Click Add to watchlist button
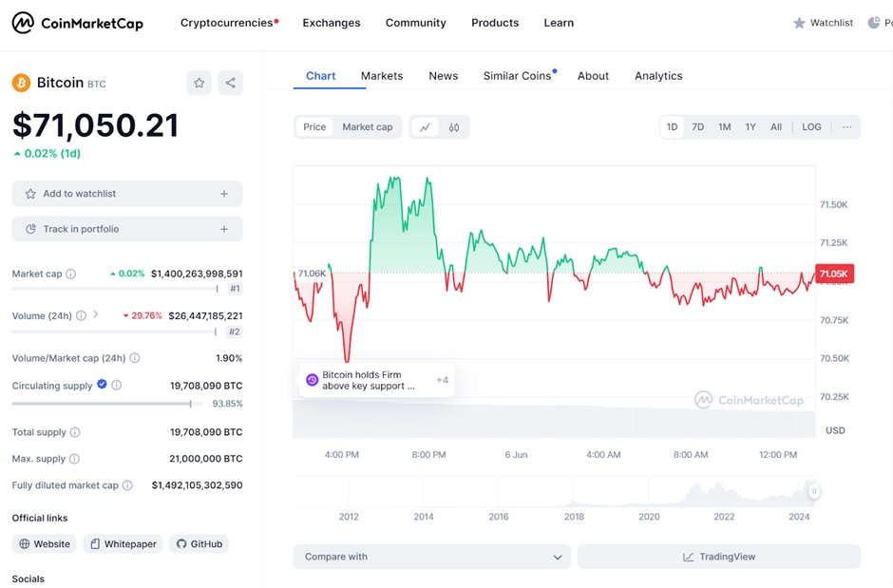This screenshot has width=893, height=588. (127, 194)
